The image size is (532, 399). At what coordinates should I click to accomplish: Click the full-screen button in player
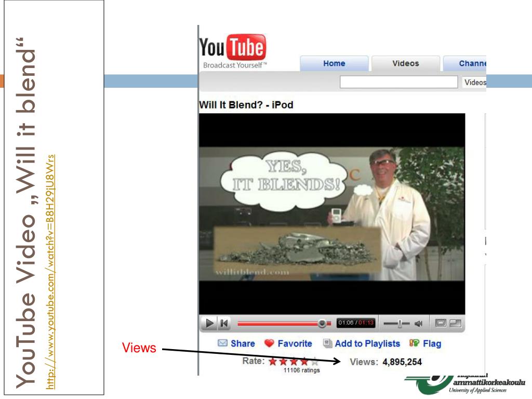coord(456,323)
